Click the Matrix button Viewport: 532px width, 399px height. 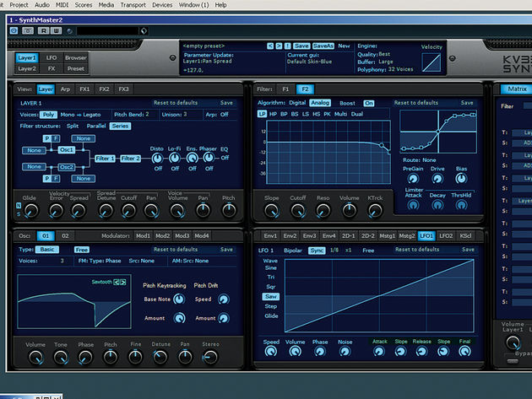coord(517,89)
